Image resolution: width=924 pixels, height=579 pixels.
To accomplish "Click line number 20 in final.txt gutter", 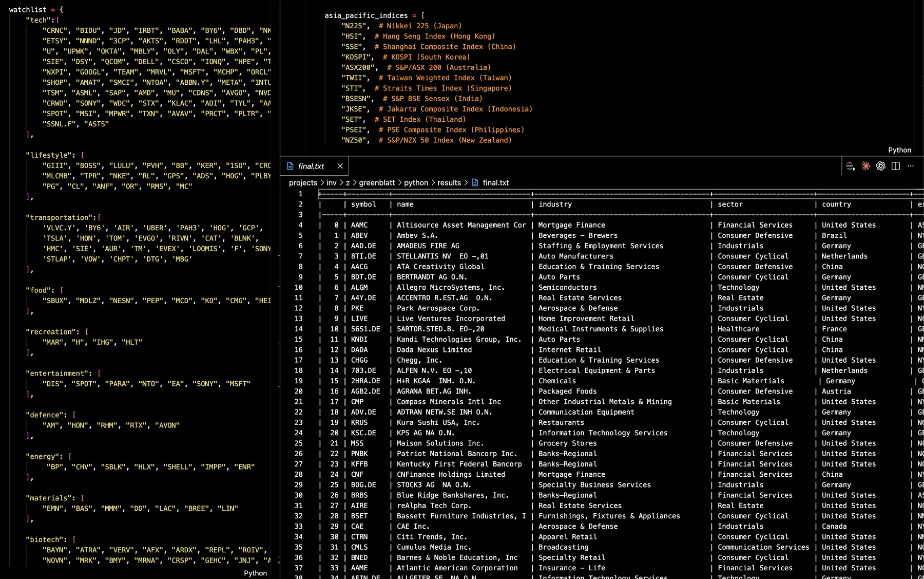I will click(298, 391).
